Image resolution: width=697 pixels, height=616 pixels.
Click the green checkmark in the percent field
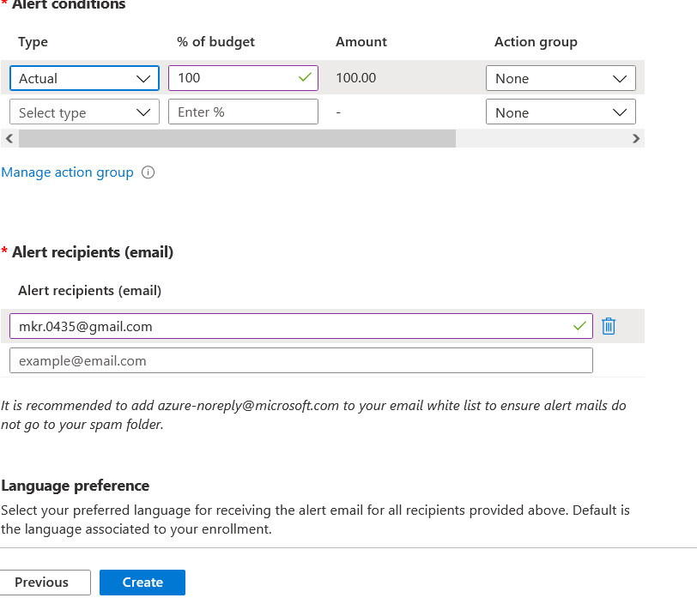tap(305, 78)
